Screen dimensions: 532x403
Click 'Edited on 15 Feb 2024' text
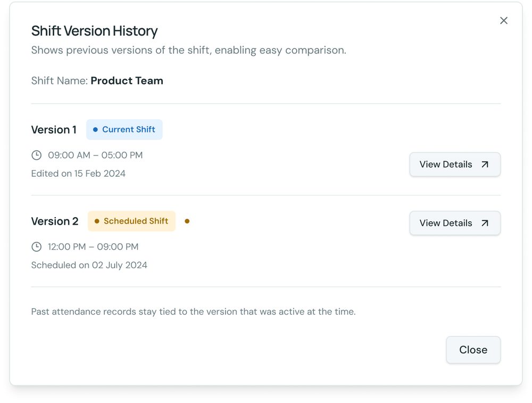pyautogui.click(x=78, y=174)
